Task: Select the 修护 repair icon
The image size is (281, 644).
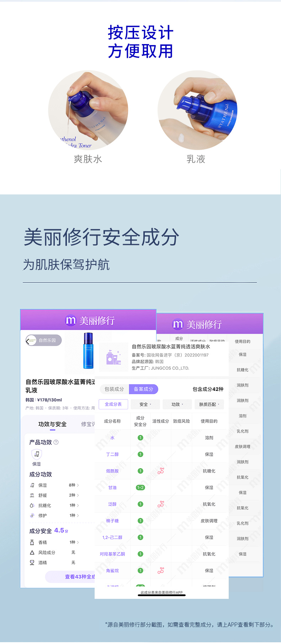Action: pos(32,515)
